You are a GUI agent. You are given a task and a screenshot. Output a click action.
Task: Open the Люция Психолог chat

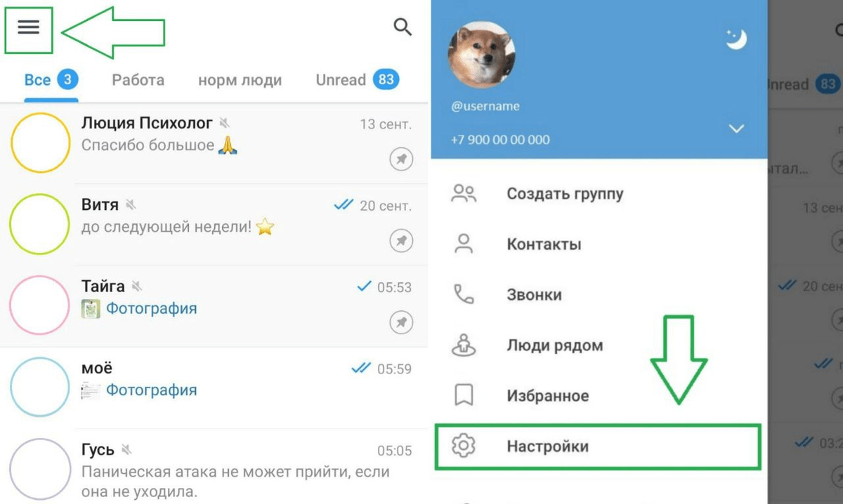[x=214, y=143]
